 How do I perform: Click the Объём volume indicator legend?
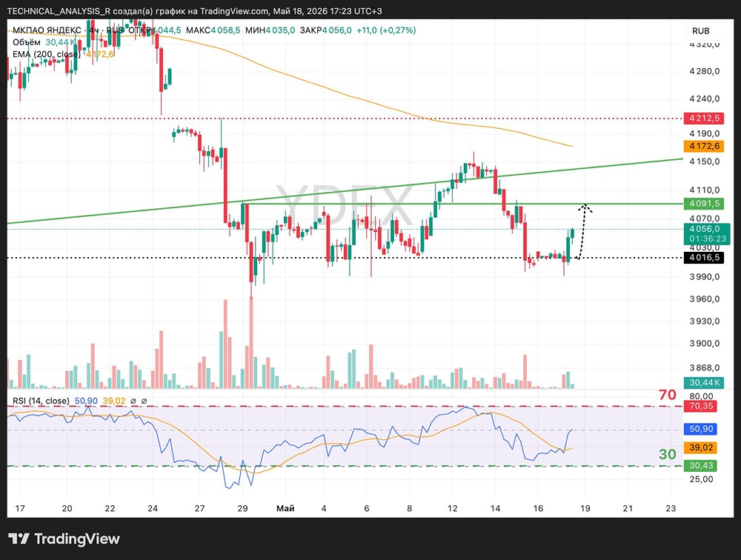27,42
